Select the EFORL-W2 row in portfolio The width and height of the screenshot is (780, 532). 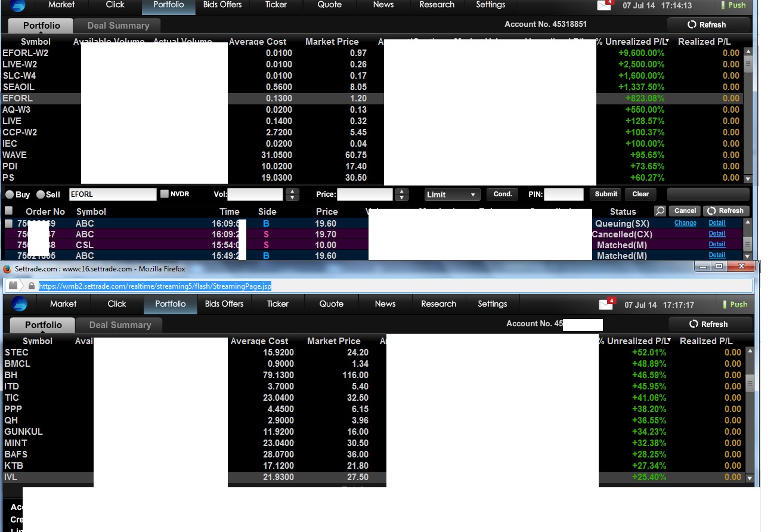click(x=372, y=53)
